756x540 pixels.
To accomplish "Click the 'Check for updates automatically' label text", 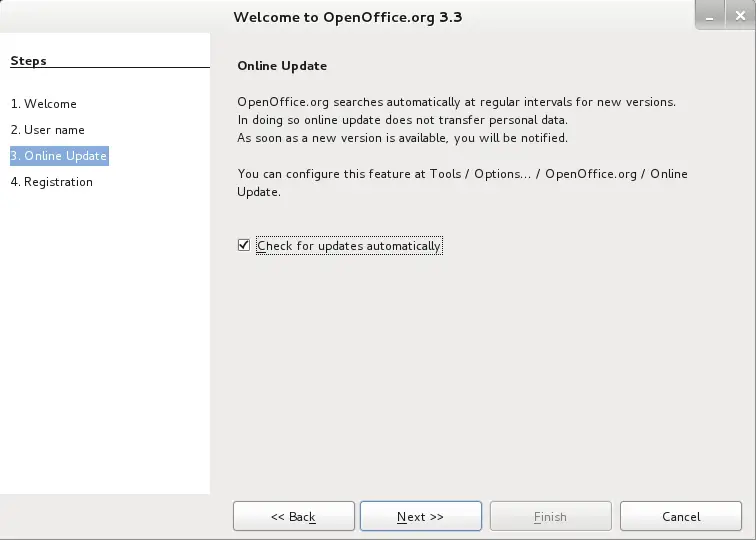I will [x=349, y=246].
